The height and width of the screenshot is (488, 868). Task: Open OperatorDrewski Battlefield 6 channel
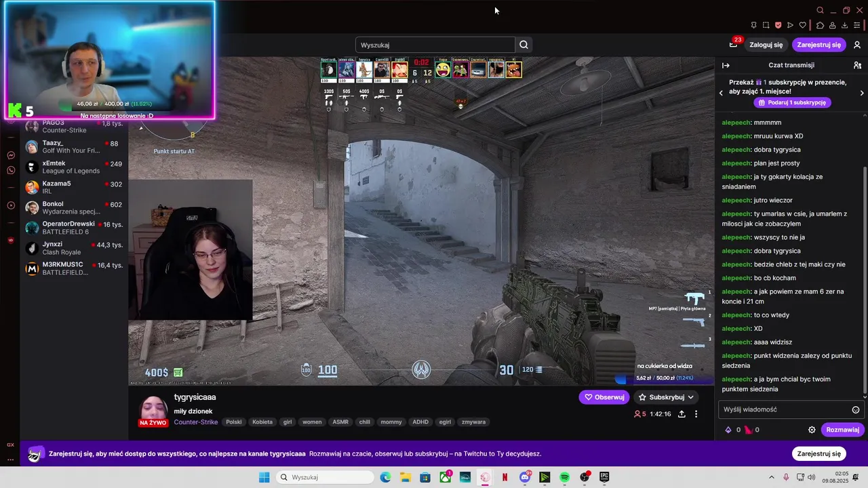(74, 228)
